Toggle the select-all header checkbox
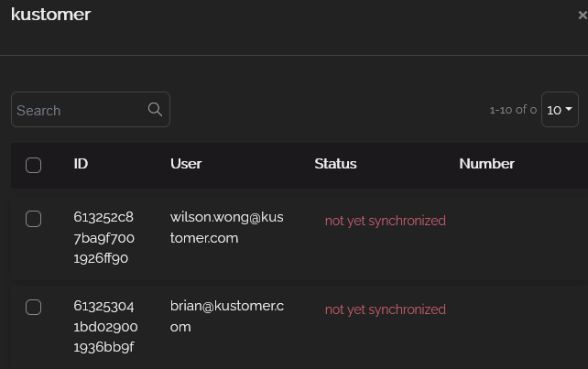This screenshot has height=369, width=588. point(33,165)
